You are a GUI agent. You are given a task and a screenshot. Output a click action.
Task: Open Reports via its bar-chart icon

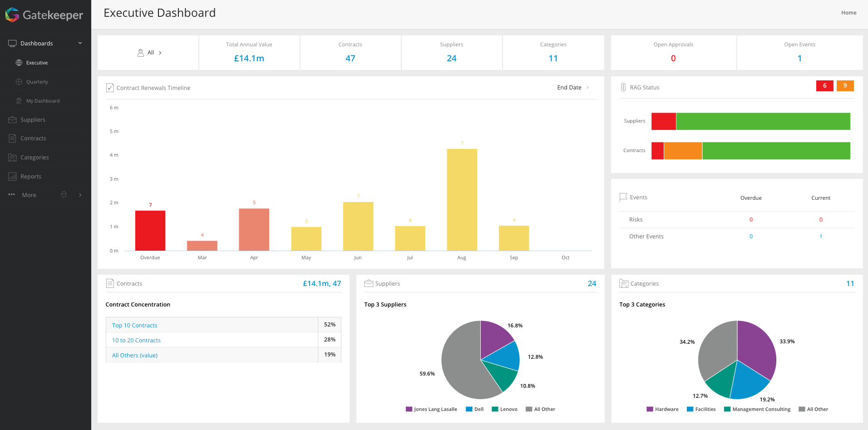11,176
